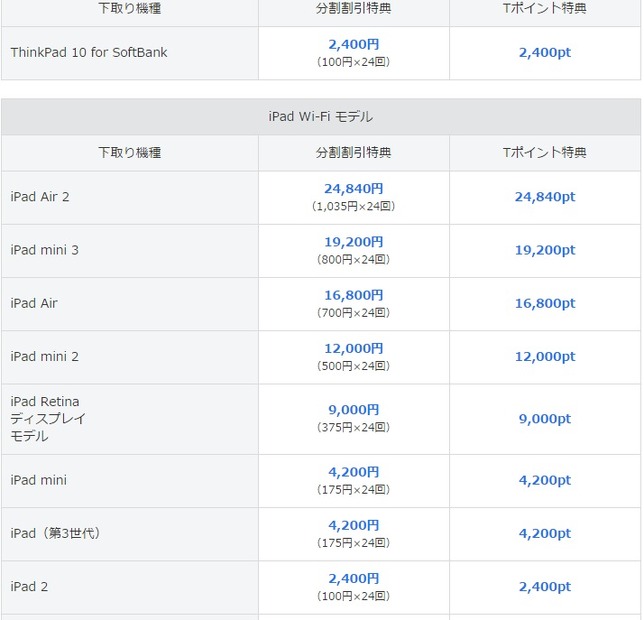The height and width of the screenshot is (620, 644).
Task: Click the 19,200pt point value
Action: 545,250
